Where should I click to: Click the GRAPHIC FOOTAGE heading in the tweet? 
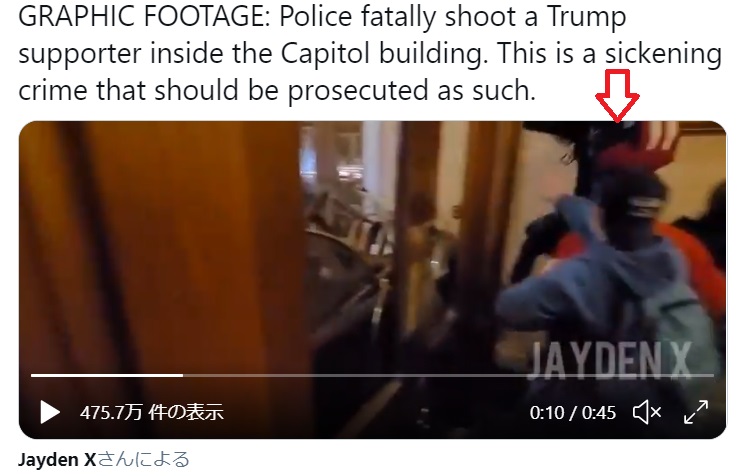[143, 17]
